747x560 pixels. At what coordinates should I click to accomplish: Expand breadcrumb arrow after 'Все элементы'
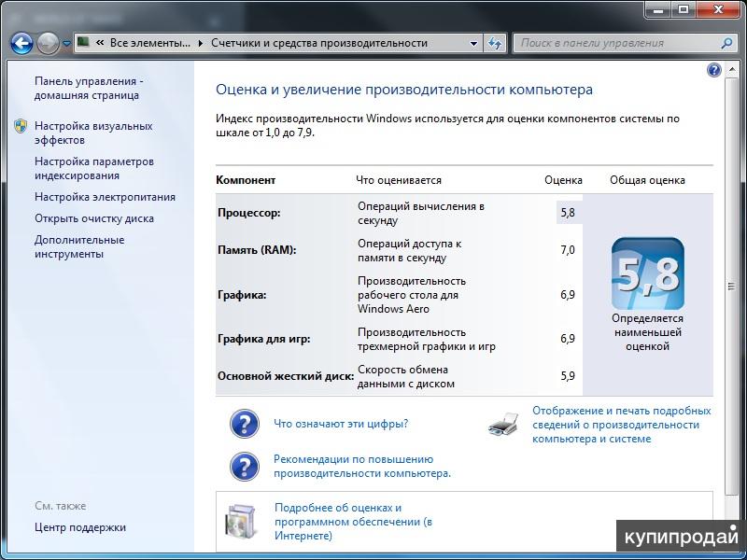pyautogui.click(x=200, y=43)
